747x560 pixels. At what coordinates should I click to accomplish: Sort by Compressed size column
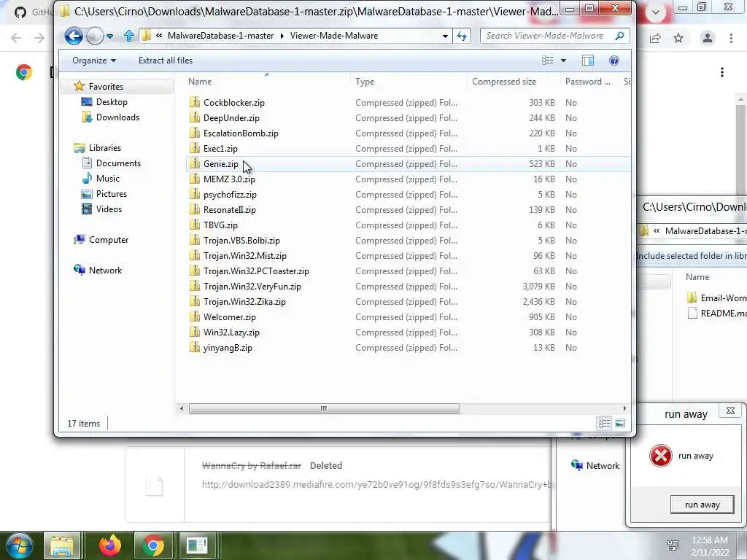click(504, 82)
